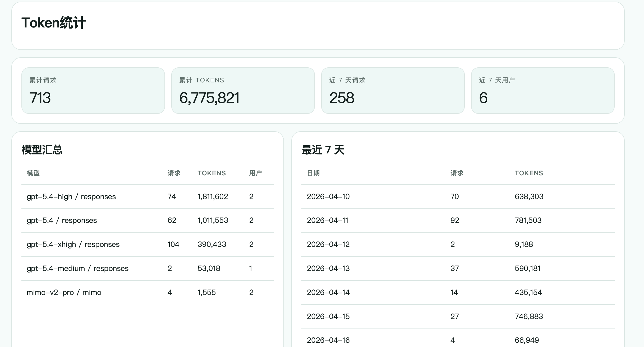This screenshot has width=644, height=347.
Task: Select the "TOKENS" header in the model summary table
Action: point(212,173)
